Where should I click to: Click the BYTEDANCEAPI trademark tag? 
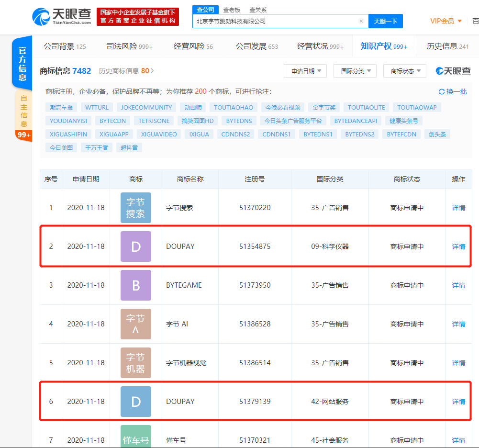pyautogui.click(x=356, y=121)
